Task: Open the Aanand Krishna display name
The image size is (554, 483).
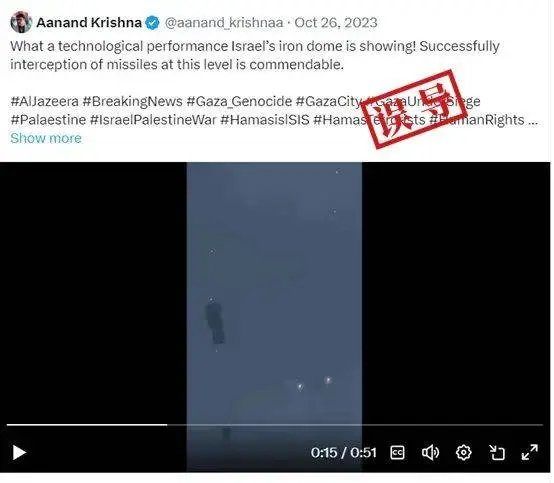Action: [x=89, y=23]
